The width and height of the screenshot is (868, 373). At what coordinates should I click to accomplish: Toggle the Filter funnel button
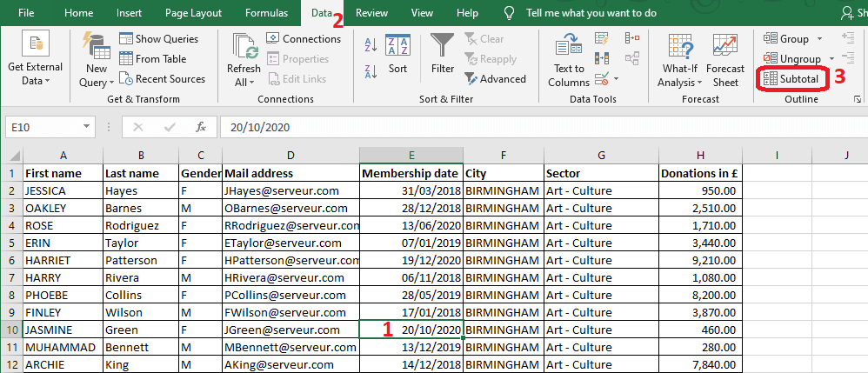click(443, 54)
